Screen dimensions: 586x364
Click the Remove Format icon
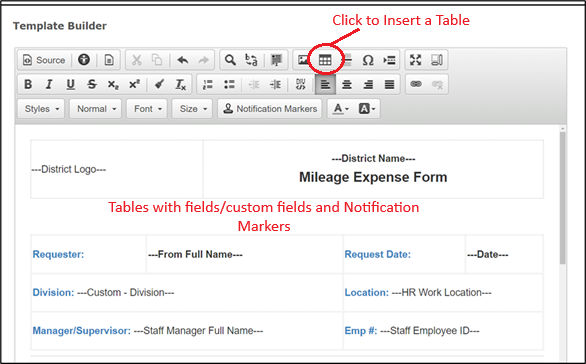coord(181,84)
